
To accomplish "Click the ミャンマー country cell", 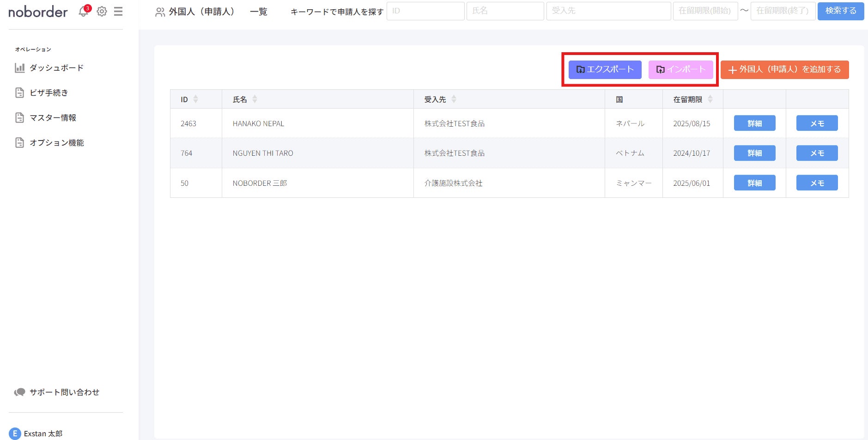I will pos(634,183).
